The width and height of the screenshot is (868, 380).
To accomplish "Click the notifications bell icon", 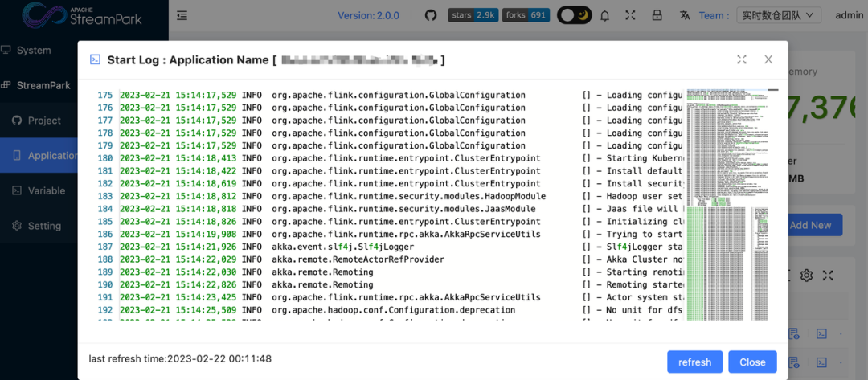I will tap(604, 15).
